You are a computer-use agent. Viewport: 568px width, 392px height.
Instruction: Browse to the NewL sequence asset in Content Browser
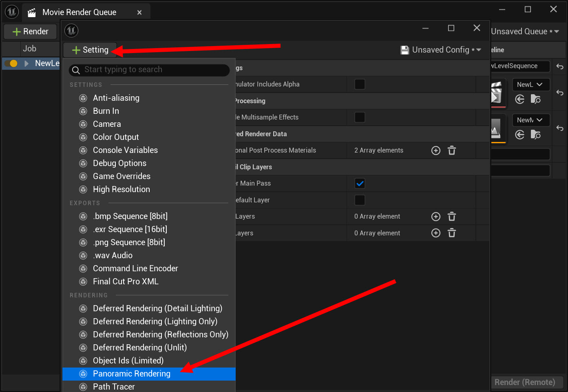(535, 99)
